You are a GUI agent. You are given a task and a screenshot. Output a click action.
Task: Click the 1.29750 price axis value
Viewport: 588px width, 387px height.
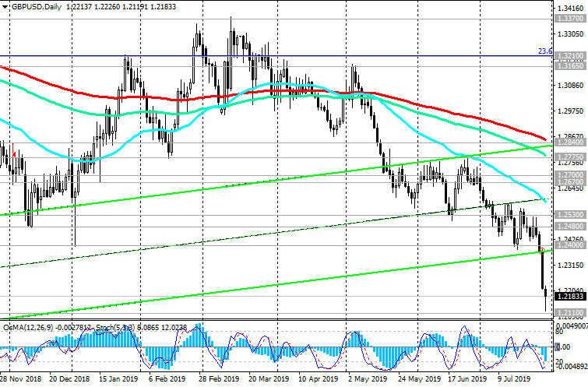[571, 111]
